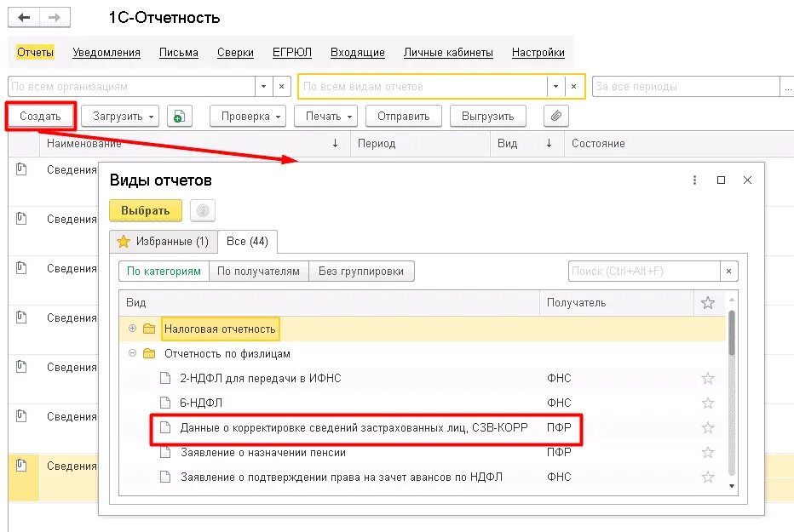This screenshot has height=532, width=794.
Task: Switch to the Избранные (1) tab
Action: 163,242
